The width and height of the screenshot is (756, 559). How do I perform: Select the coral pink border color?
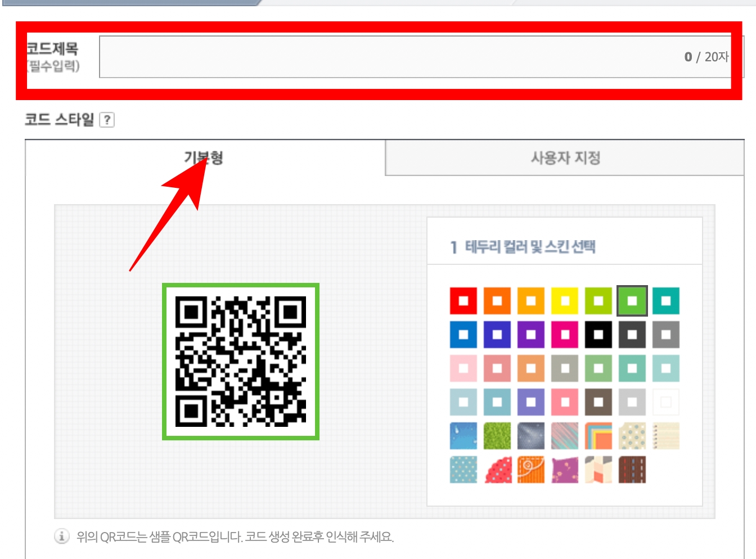[565, 402]
